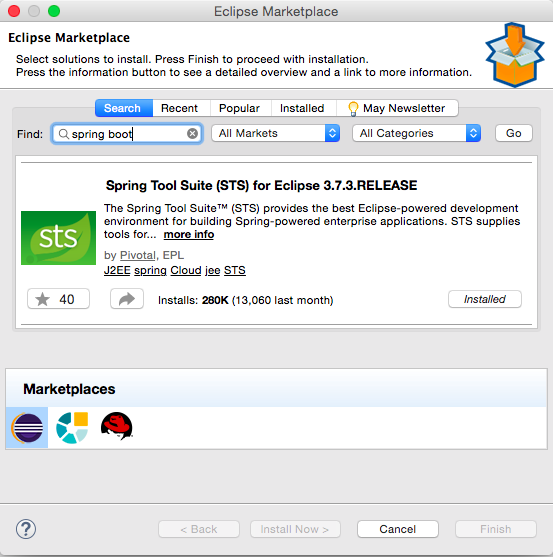Click the Spring Tool Suite title
The image size is (553, 557).
261,185
